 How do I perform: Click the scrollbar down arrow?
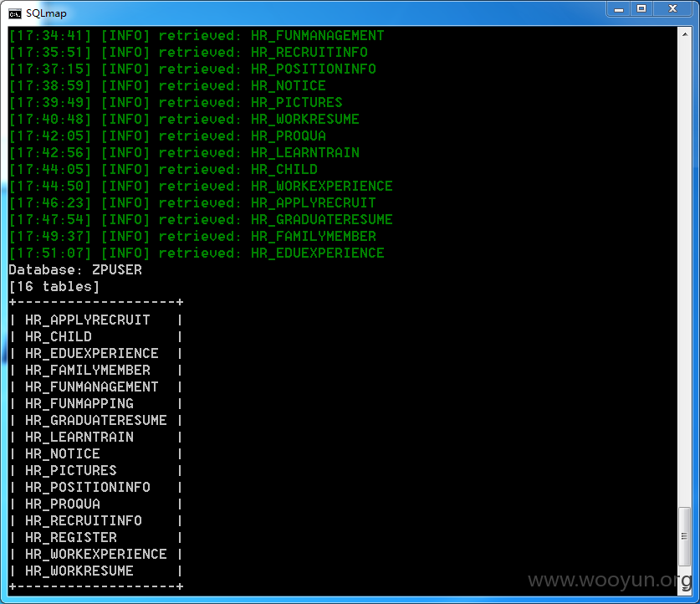[x=684, y=589]
